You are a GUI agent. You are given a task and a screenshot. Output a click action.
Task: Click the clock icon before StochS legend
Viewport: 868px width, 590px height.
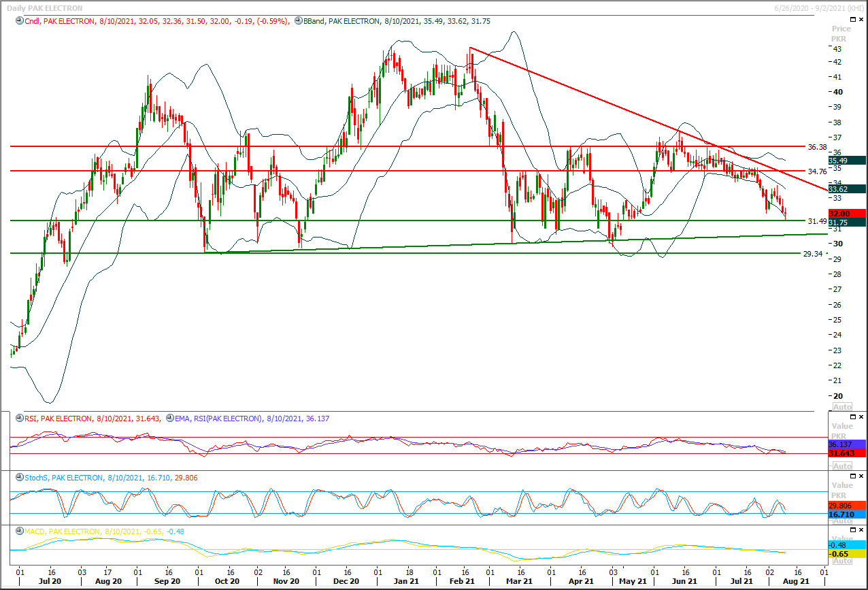point(19,478)
